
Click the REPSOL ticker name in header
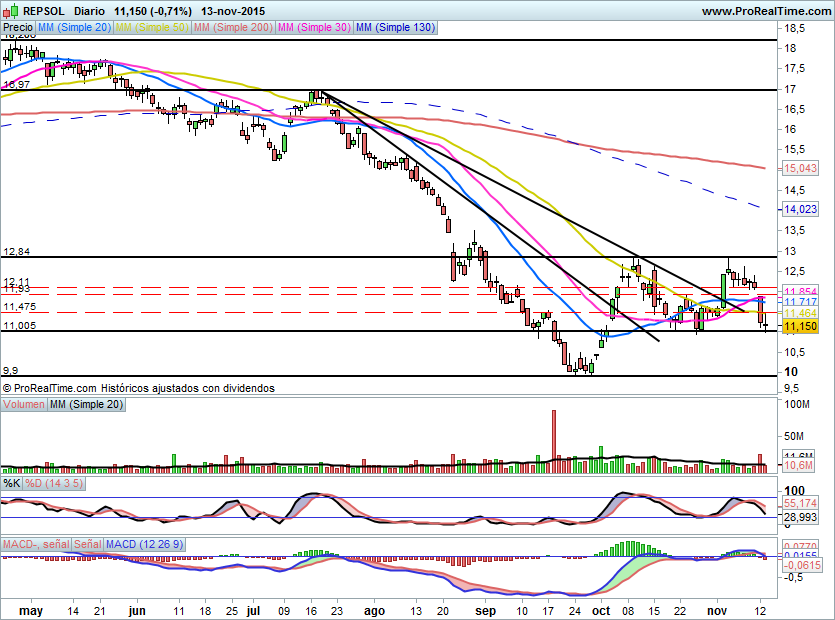coord(45,10)
